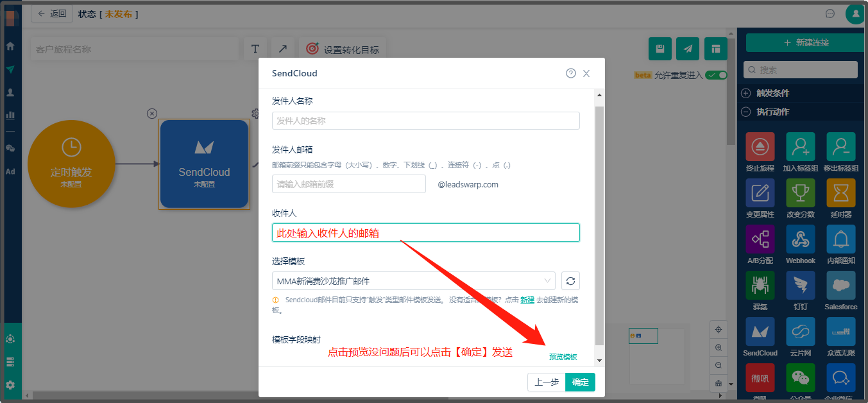Open the paper-plane journey icon in sidebar
Image resolution: width=868 pixels, height=403 pixels.
pyautogui.click(x=10, y=69)
